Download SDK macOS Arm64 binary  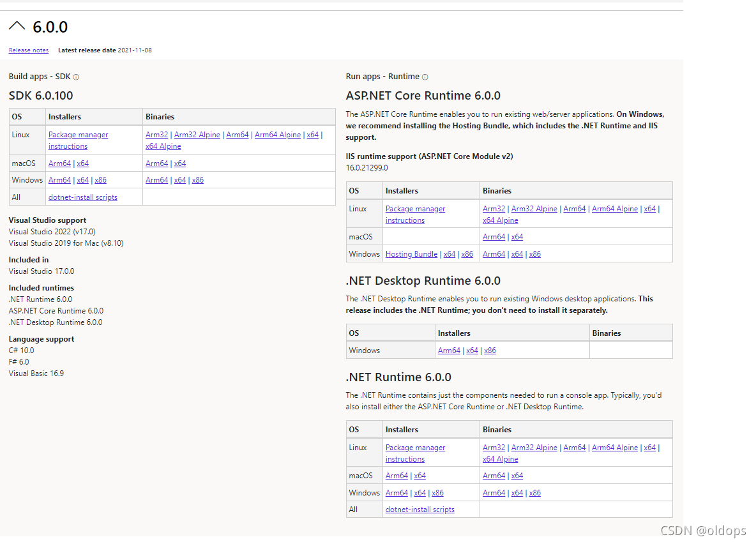[156, 163]
